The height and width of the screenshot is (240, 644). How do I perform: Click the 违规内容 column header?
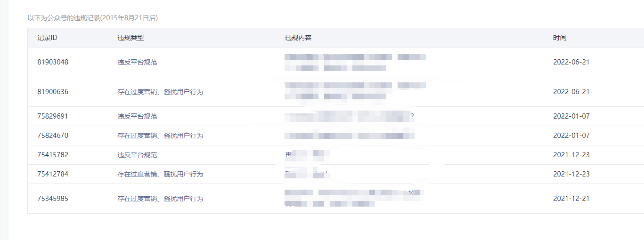pos(298,38)
